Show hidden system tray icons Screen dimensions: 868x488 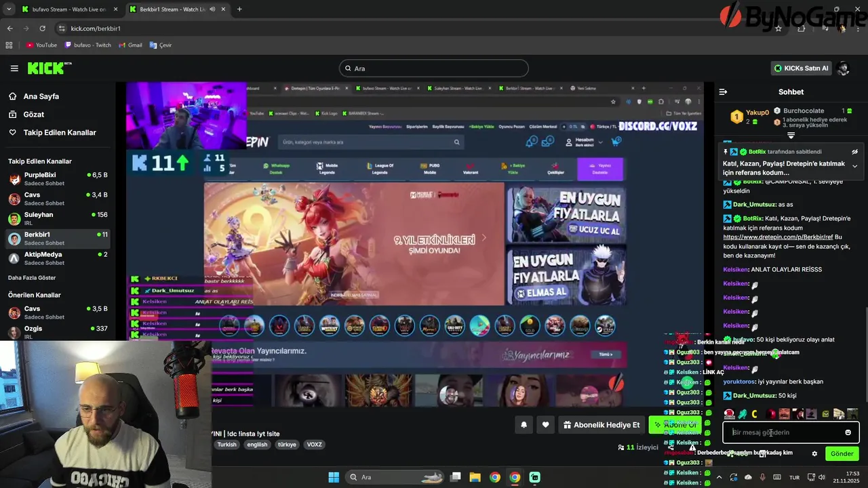point(719,477)
